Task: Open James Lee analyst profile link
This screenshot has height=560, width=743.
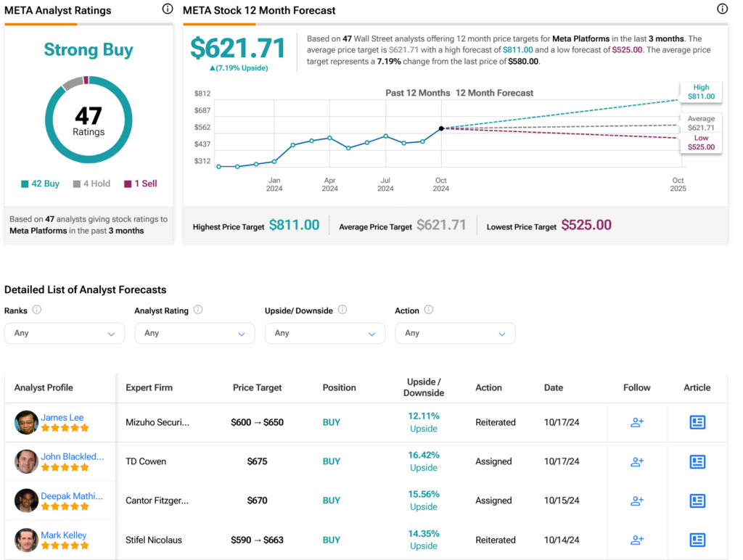Action: coord(62,417)
